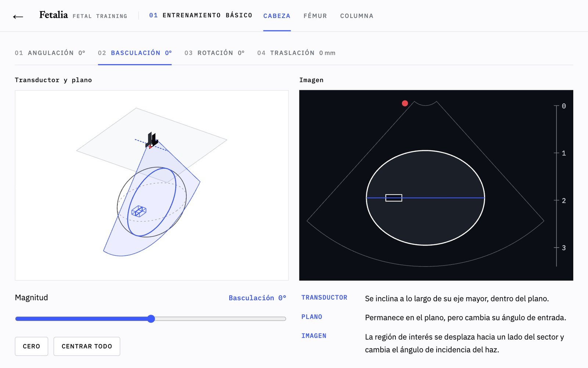Image resolution: width=588 pixels, height=368 pixels.
Task: Click the 'Basculación 0°' value label
Action: click(x=257, y=298)
